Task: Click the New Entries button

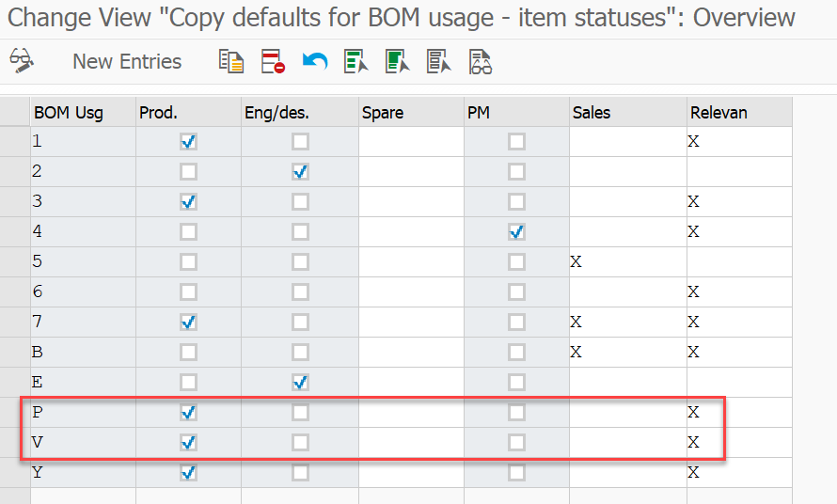Action: tap(127, 61)
